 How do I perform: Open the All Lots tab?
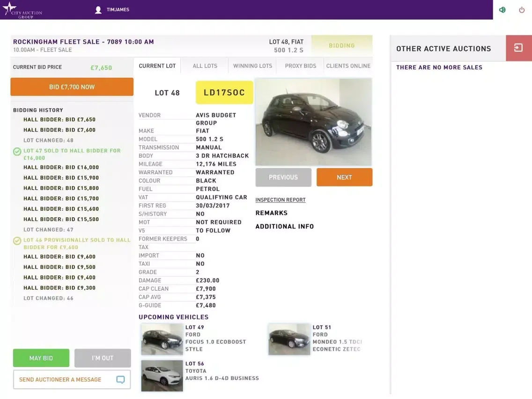(x=205, y=66)
